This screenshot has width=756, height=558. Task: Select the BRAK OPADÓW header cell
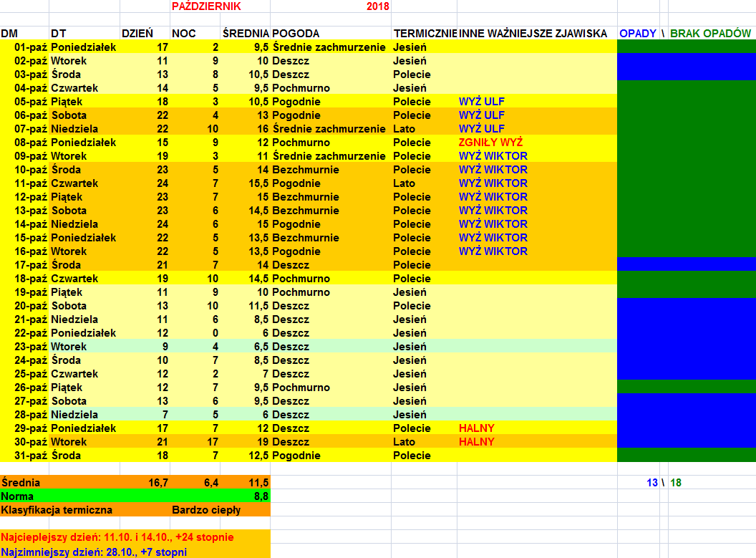[710, 34]
